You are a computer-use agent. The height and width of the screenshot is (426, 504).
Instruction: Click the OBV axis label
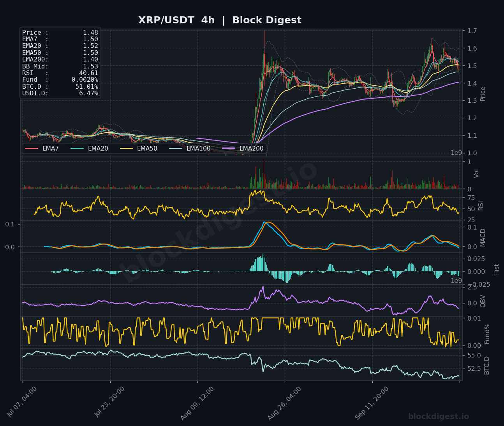(483, 301)
